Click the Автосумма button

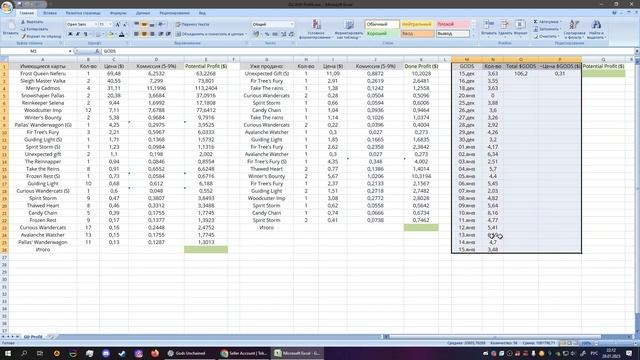coord(547,22)
